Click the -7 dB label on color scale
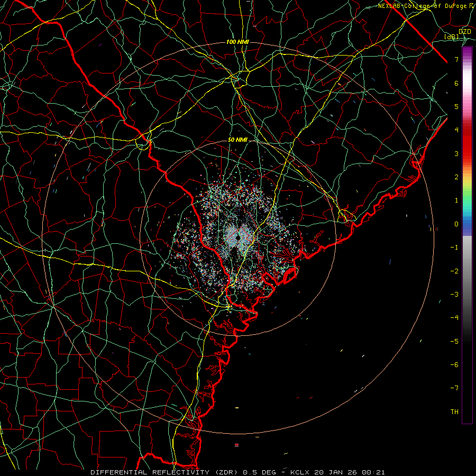The height and width of the screenshot is (476, 476). [x=454, y=388]
